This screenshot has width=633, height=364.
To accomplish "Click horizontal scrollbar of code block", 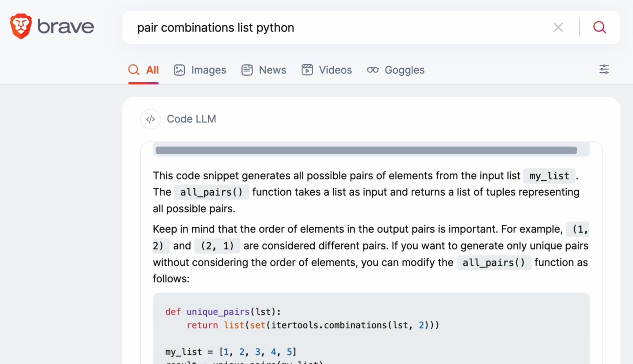I will click(366, 150).
